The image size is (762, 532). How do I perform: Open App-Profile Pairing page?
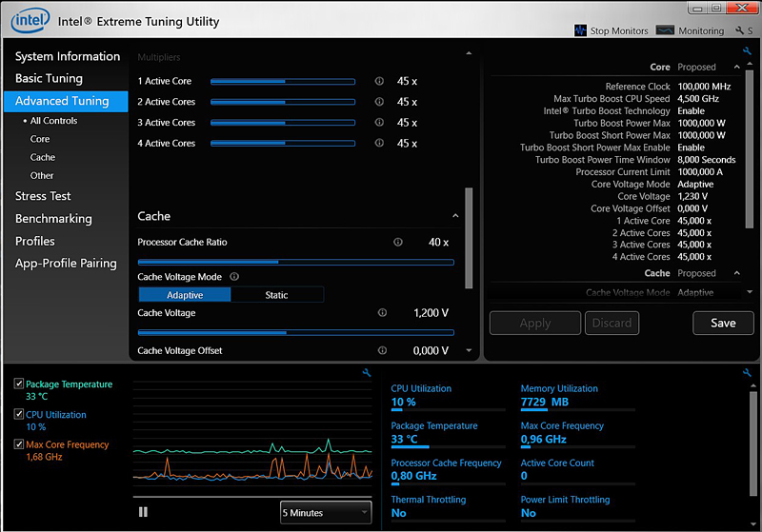pyautogui.click(x=66, y=264)
